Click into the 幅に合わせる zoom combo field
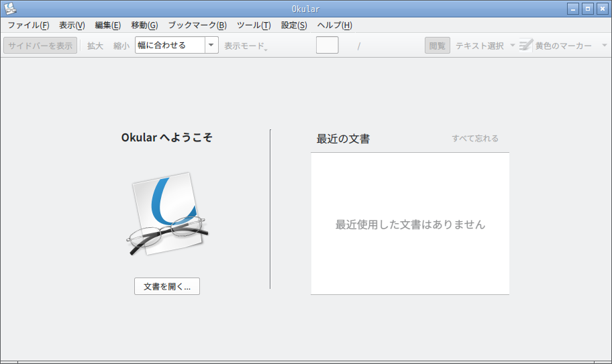Screen dimensions: 612x364 [x=170, y=45]
